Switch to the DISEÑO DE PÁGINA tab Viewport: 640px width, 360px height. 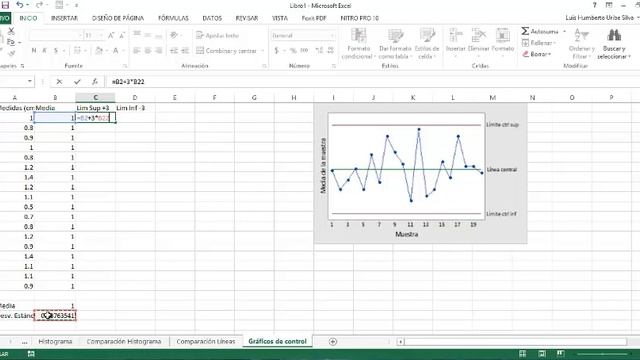[x=118, y=18]
